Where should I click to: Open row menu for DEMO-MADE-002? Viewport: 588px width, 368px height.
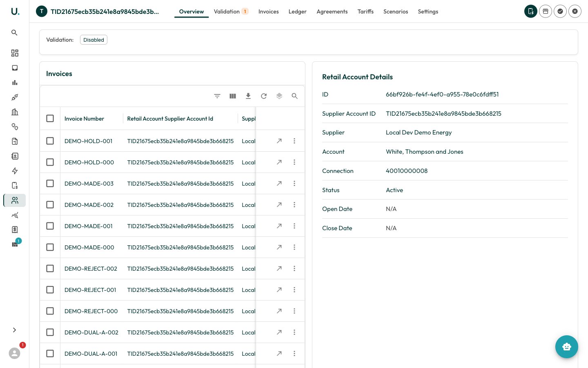point(294,205)
